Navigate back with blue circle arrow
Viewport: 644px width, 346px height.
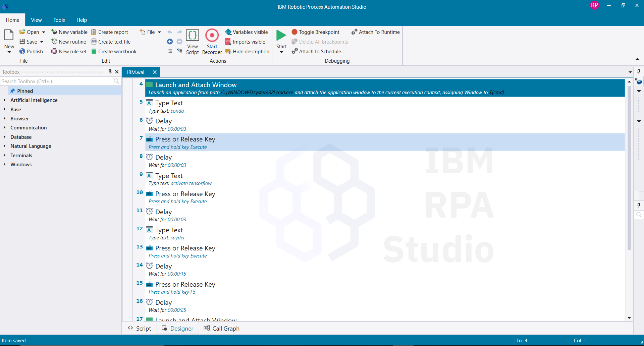click(x=170, y=42)
